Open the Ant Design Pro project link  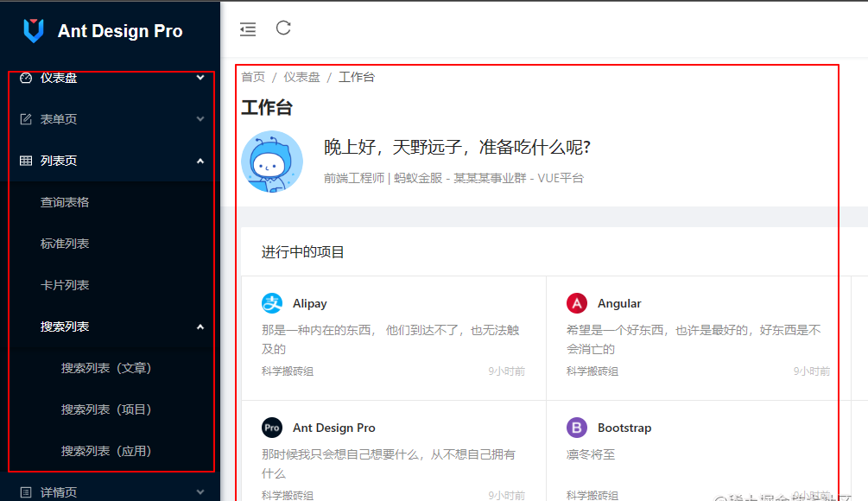(x=333, y=428)
